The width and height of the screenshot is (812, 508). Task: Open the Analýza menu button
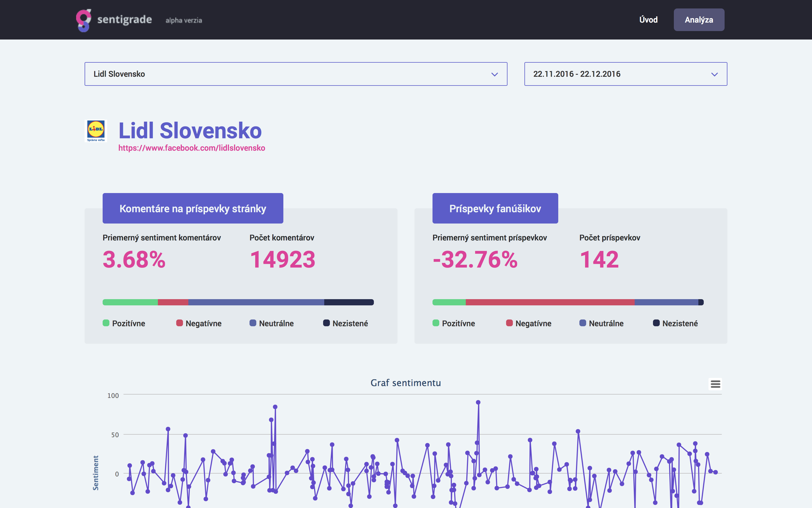tap(699, 20)
